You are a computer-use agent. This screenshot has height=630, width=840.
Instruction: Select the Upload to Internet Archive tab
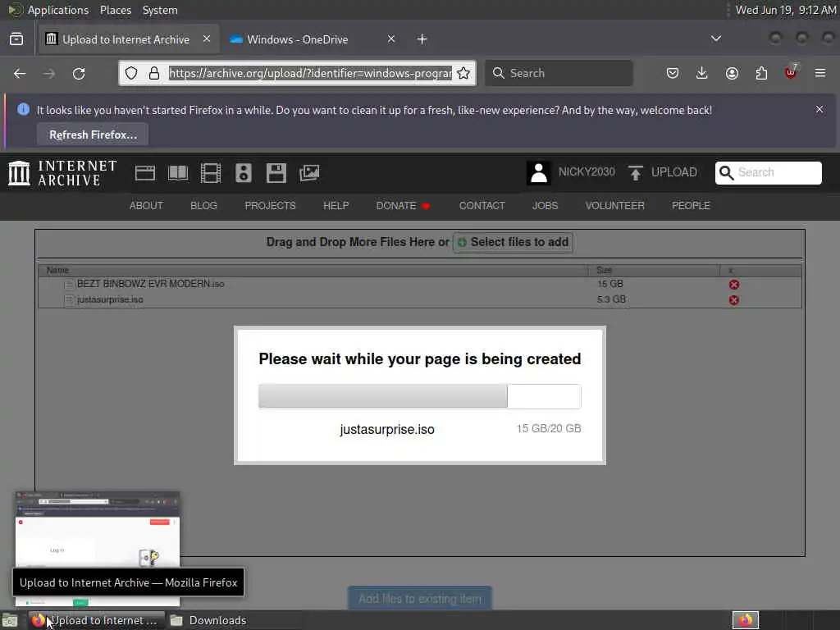pyautogui.click(x=129, y=39)
